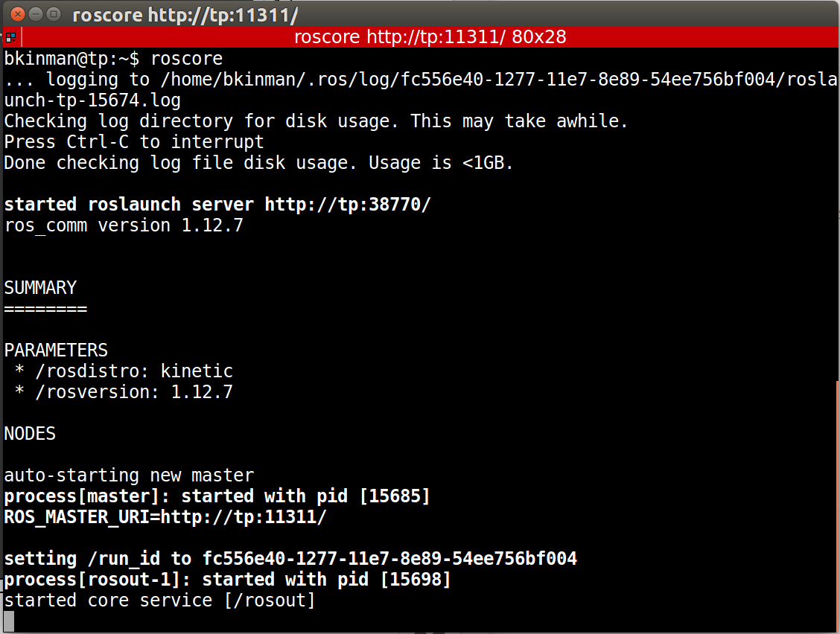This screenshot has height=634, width=840.
Task: Click the roscore command at the prompt
Action: click(x=186, y=58)
